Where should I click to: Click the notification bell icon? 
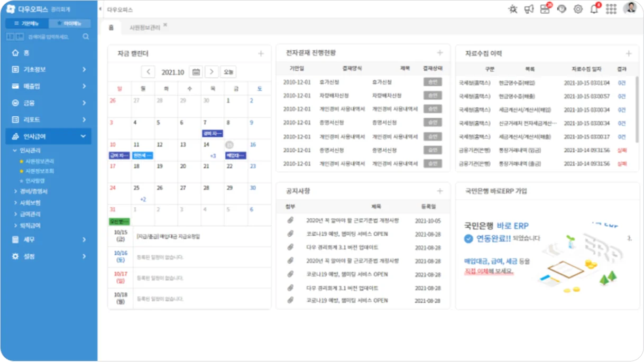pos(594,9)
